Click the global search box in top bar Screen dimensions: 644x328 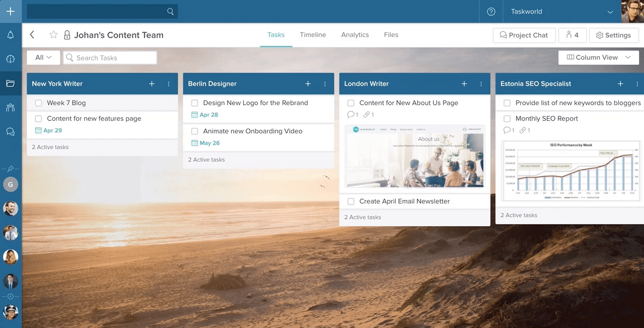(102, 12)
